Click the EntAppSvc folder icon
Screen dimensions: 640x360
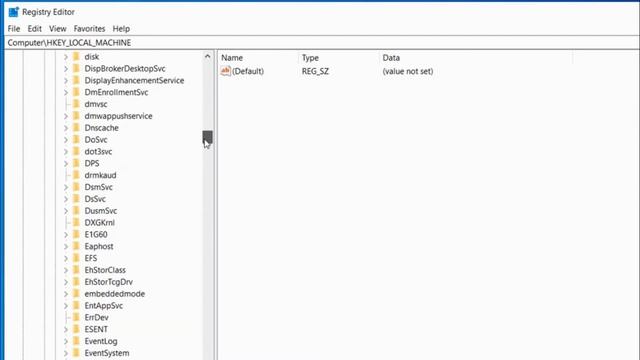pyautogui.click(x=76, y=305)
